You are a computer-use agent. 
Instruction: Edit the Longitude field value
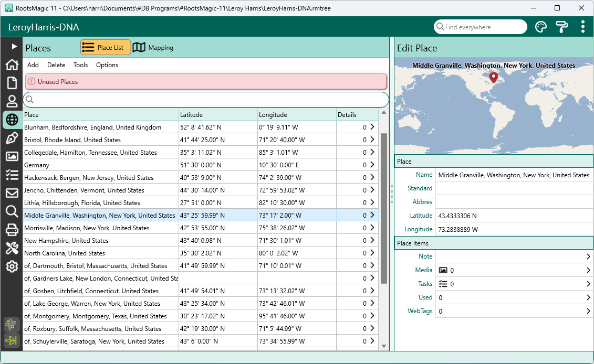coord(514,229)
